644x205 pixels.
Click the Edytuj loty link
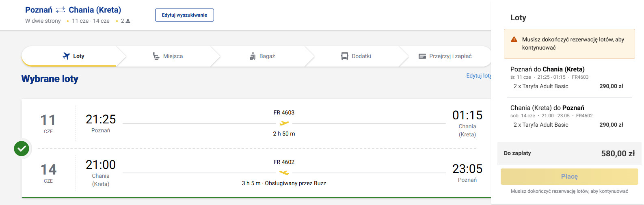pos(478,76)
